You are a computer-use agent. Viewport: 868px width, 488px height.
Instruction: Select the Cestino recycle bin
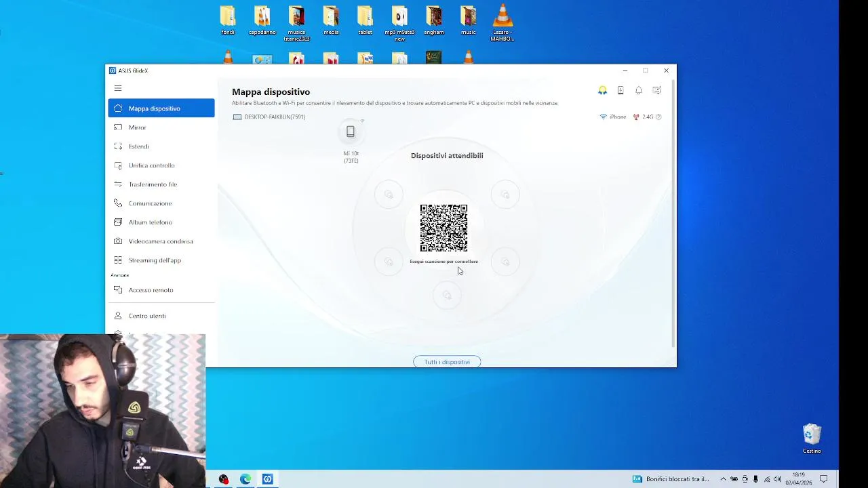click(x=812, y=439)
